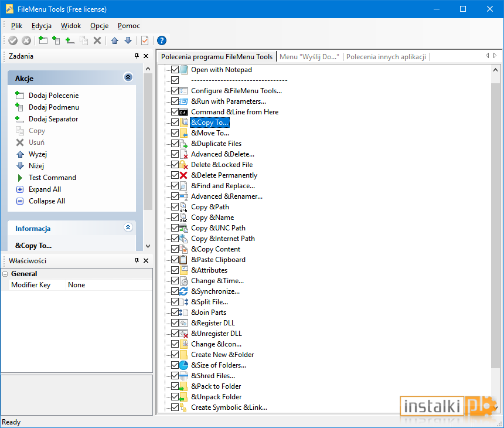Click the Niżej down arrow icon

coord(20,166)
